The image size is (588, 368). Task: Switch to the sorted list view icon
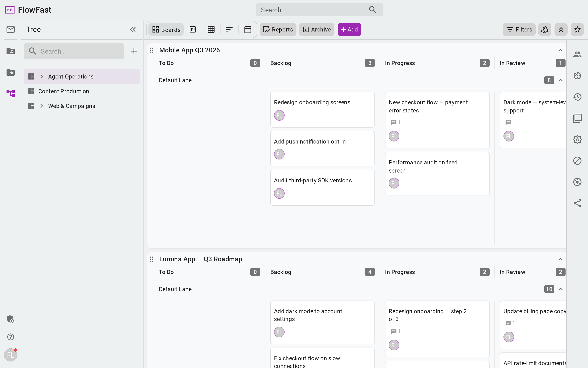point(229,29)
